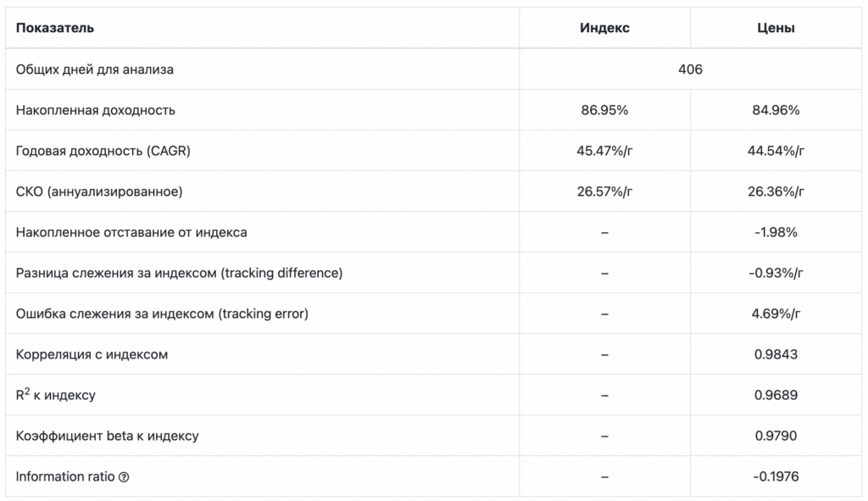Click the R² value 0.9689
Screen dimensions: 868x501
(x=776, y=395)
